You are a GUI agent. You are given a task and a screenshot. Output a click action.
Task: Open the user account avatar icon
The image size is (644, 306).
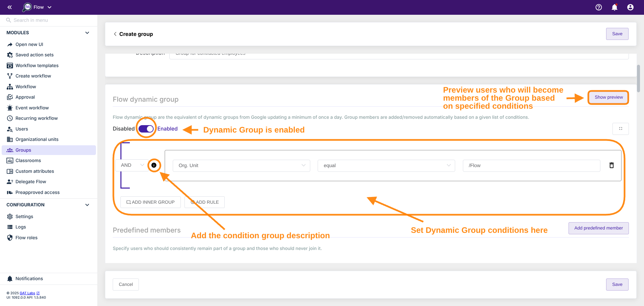pyautogui.click(x=630, y=7)
